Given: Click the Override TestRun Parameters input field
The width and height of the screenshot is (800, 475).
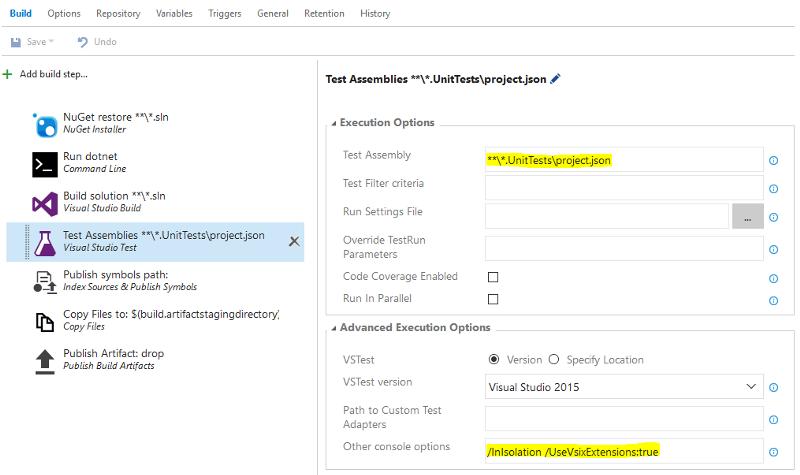Looking at the screenshot, I should coord(624,248).
